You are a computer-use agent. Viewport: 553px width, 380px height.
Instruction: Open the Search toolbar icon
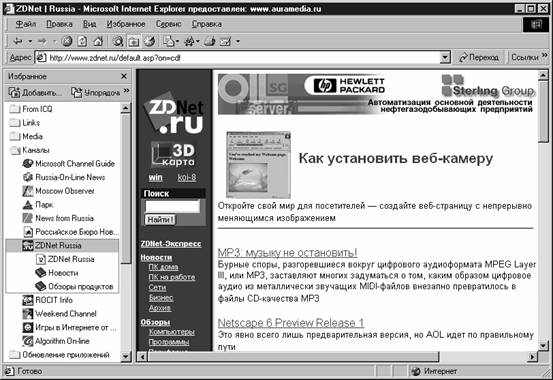click(118, 41)
